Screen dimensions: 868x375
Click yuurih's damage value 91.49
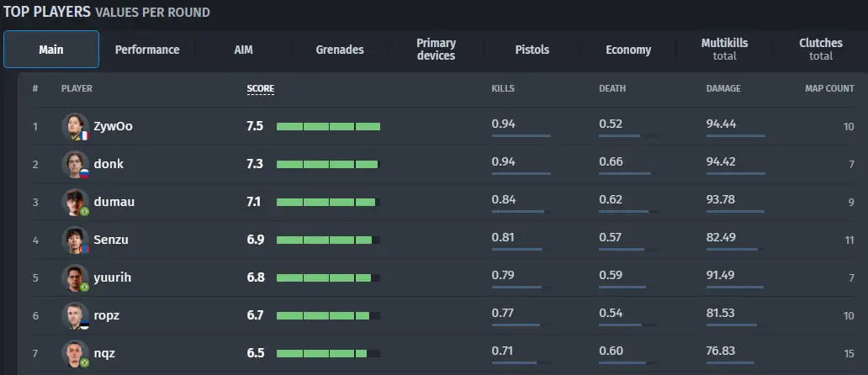[722, 275]
